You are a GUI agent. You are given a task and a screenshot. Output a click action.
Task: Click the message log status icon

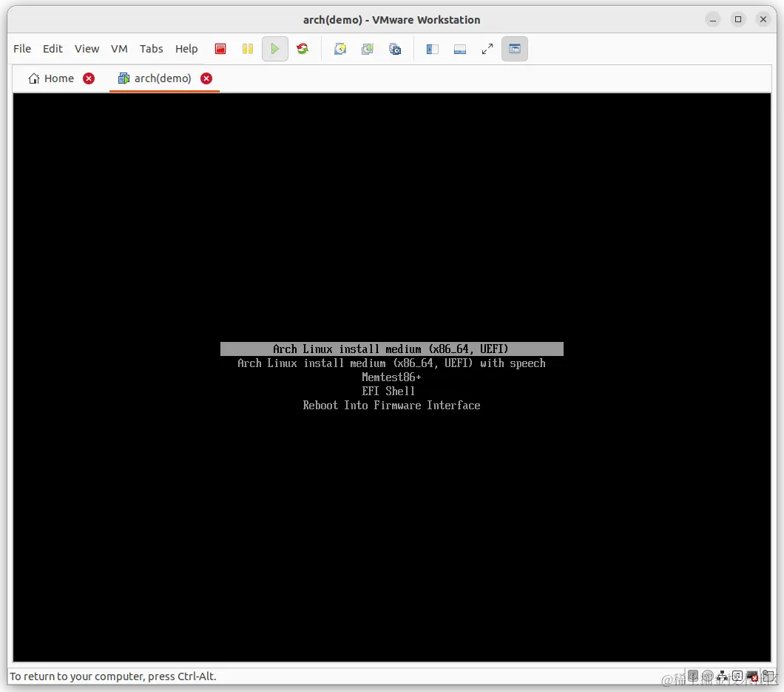tap(768, 676)
